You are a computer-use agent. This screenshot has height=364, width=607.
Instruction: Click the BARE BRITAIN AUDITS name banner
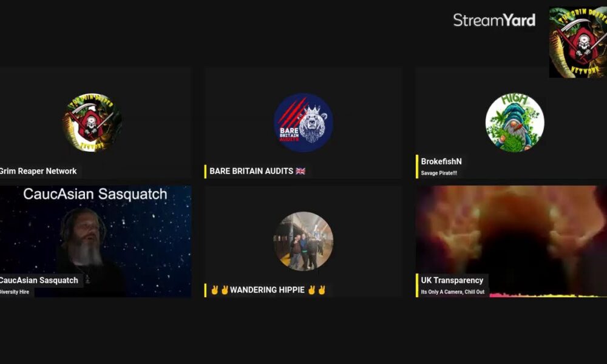pos(256,171)
